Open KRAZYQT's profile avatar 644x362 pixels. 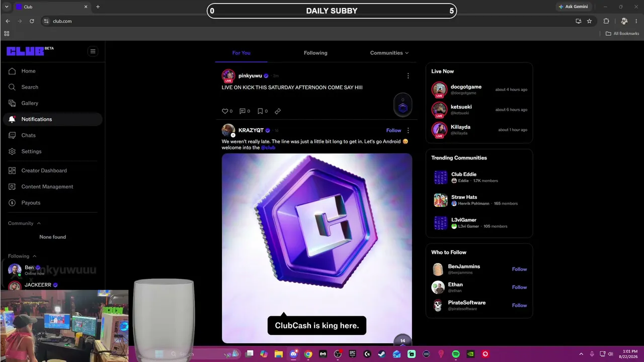(228, 130)
